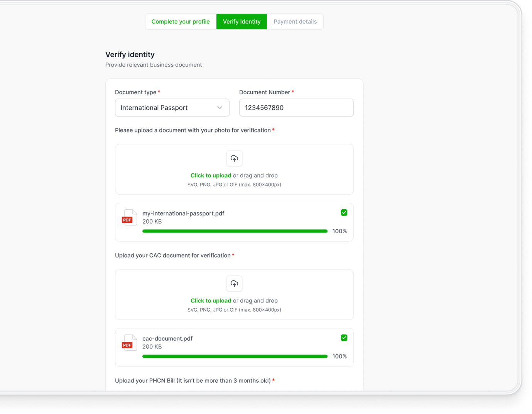
Task: Open the Document type dropdown
Action: pos(172,108)
